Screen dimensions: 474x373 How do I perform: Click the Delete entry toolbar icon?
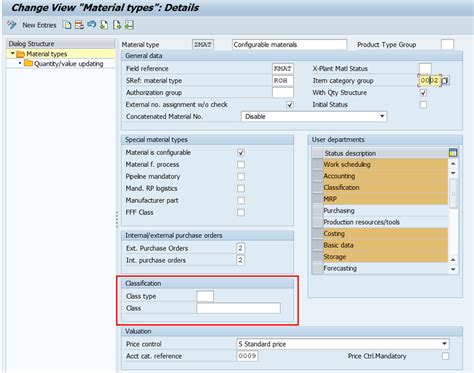(79, 25)
